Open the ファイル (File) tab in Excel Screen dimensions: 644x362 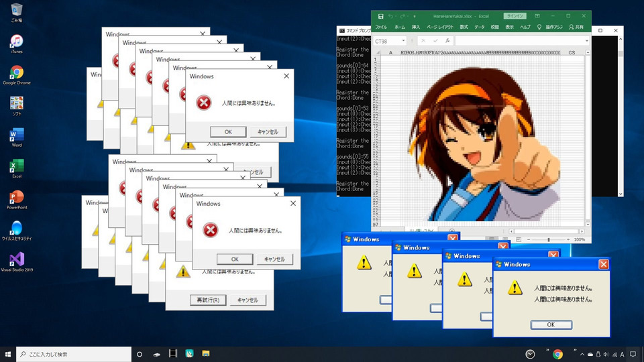(381, 27)
